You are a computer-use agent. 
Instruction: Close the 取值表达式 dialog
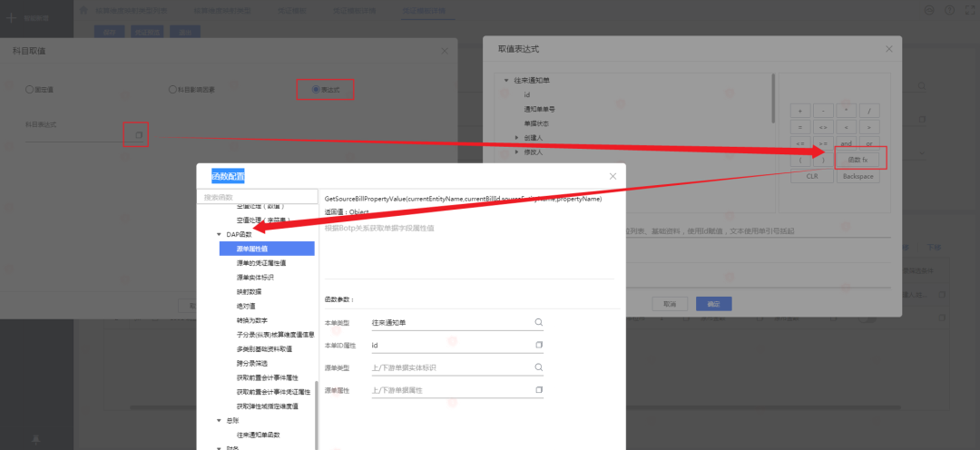(888, 49)
